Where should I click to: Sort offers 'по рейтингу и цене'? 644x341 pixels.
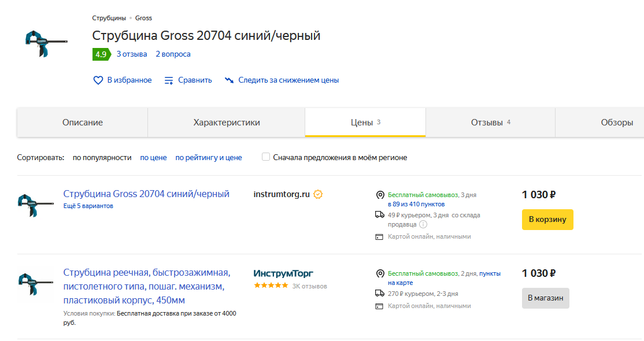point(209,157)
